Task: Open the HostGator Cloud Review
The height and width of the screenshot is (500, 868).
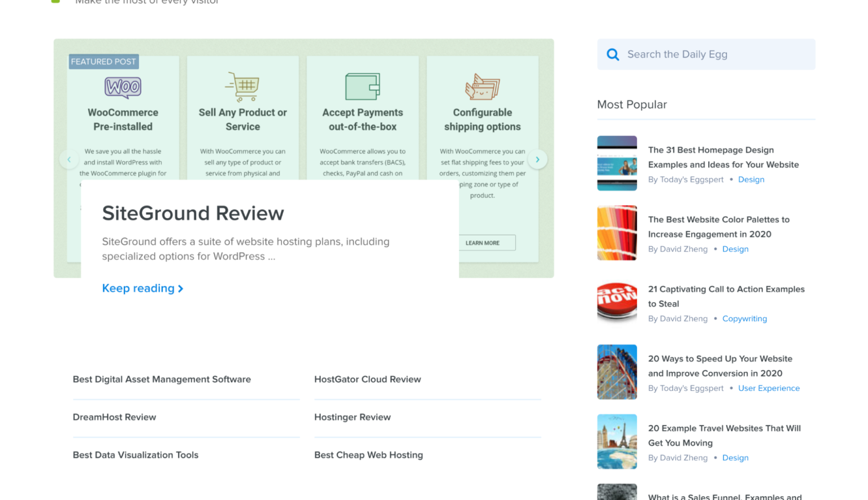Action: (x=367, y=380)
